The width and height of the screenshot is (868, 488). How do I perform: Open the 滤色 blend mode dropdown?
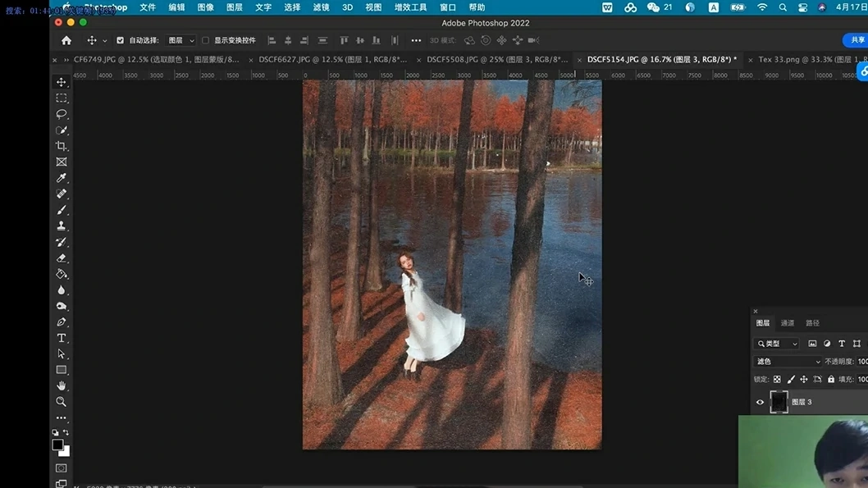tap(787, 362)
